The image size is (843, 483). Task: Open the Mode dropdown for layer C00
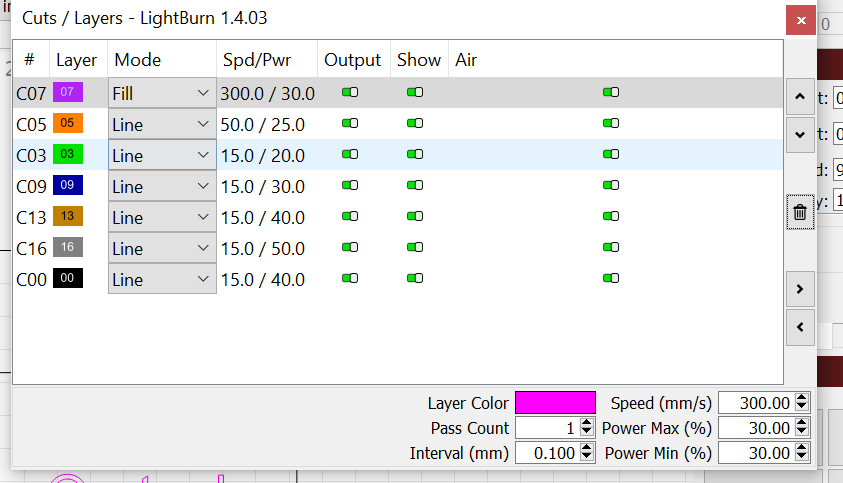click(x=162, y=279)
